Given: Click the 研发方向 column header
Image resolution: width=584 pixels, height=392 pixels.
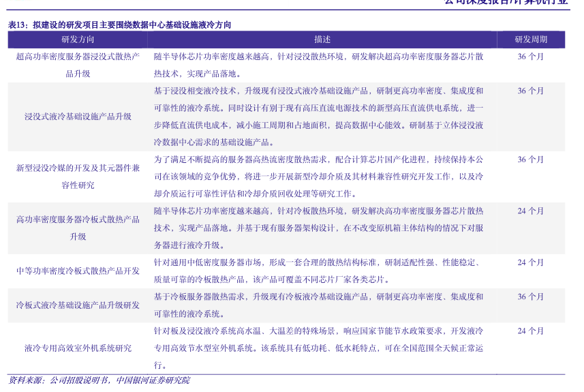Looking at the screenshot, I should pyautogui.click(x=78, y=40).
